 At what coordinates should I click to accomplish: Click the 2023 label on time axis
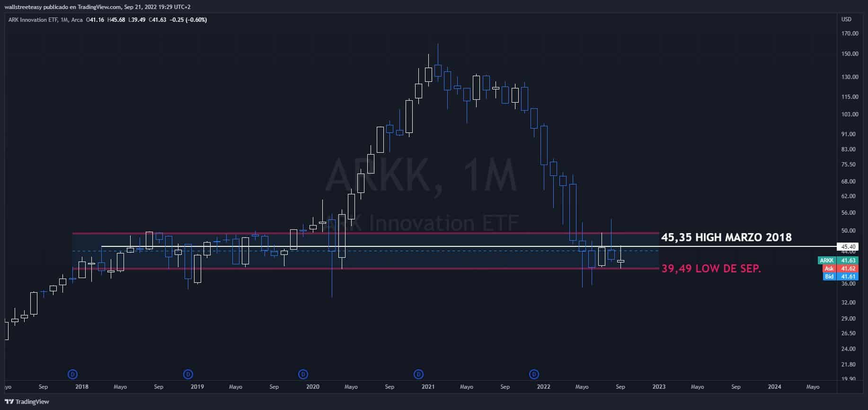[x=659, y=387]
